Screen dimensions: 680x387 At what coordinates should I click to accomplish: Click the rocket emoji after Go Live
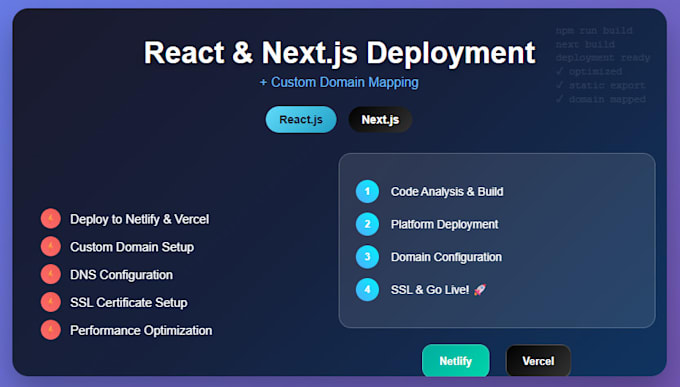click(480, 289)
